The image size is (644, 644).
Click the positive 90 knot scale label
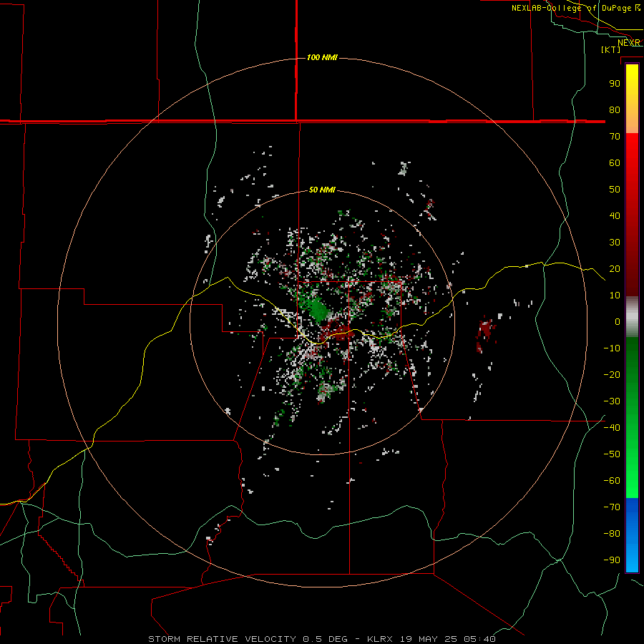[x=615, y=84]
